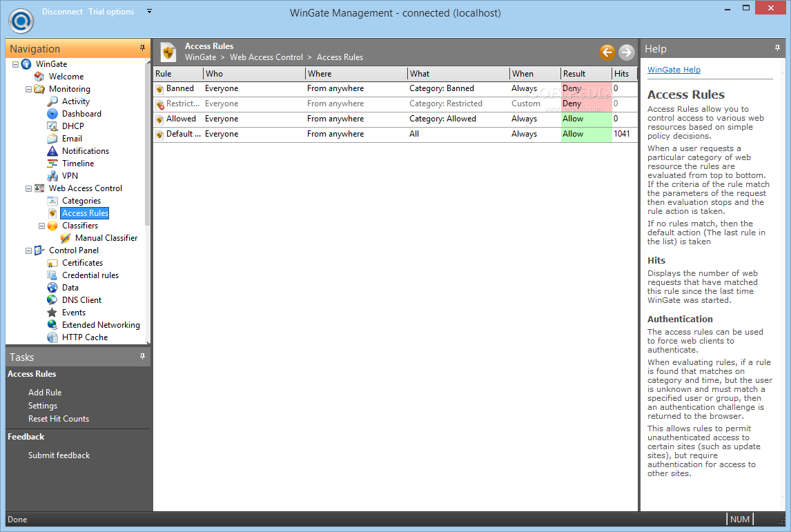Sort by the Who column header

tap(254, 74)
